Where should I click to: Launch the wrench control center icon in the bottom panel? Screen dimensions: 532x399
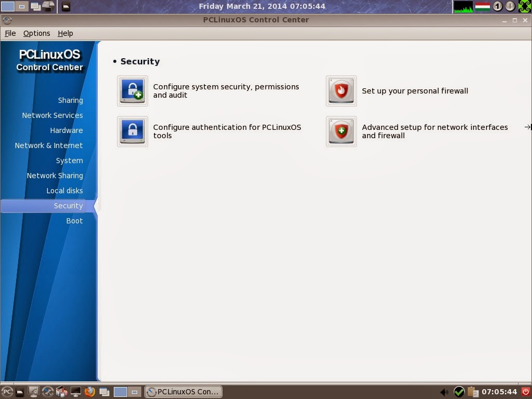click(47, 392)
